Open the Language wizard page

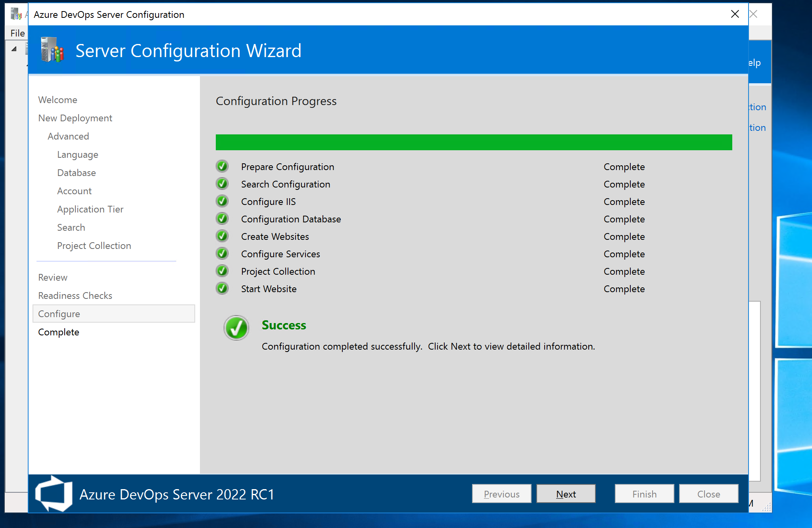coord(78,155)
